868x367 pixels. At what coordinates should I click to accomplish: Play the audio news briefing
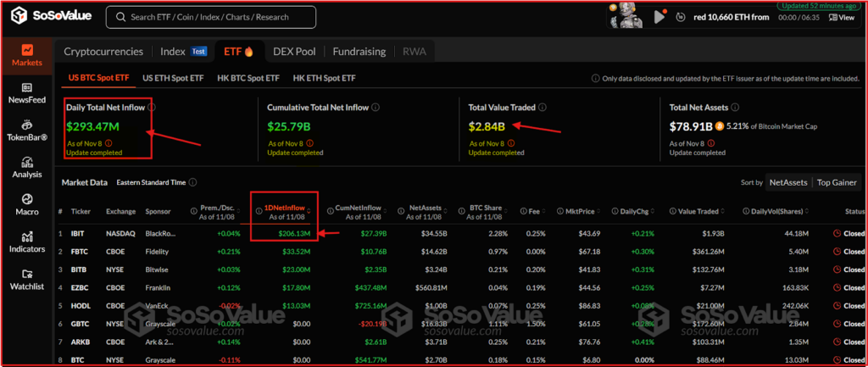tap(659, 17)
